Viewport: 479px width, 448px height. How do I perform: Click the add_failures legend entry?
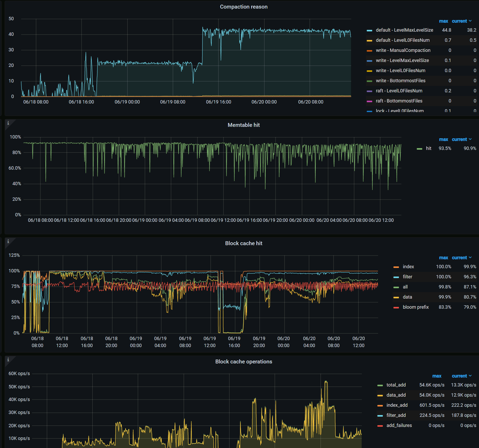[x=399, y=425]
